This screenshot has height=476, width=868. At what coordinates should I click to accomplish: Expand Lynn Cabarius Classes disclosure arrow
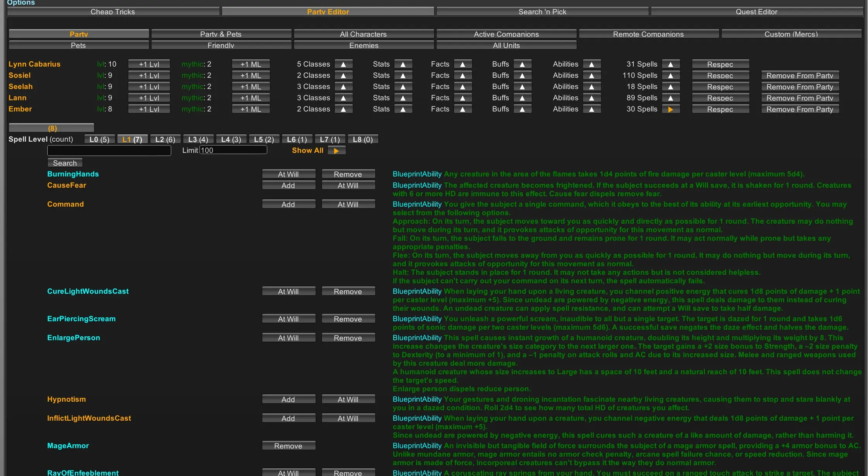(x=343, y=65)
